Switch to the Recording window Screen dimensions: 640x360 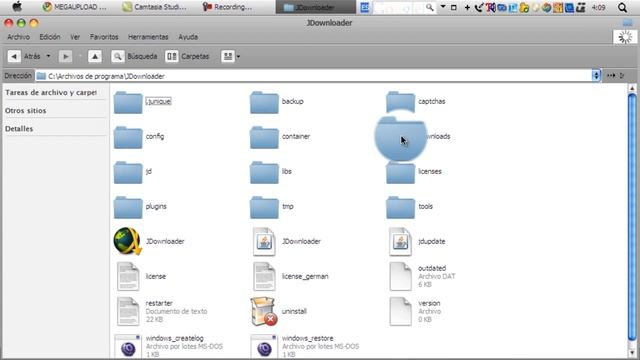[x=227, y=7]
